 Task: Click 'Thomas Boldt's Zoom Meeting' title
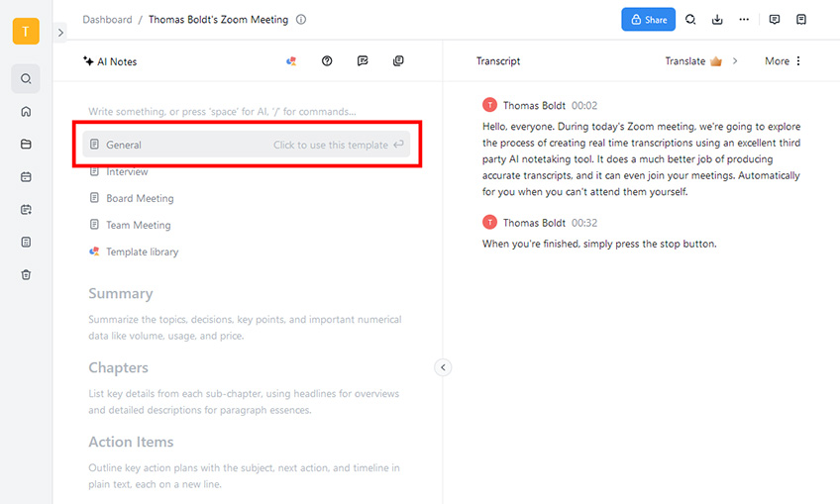pos(218,19)
